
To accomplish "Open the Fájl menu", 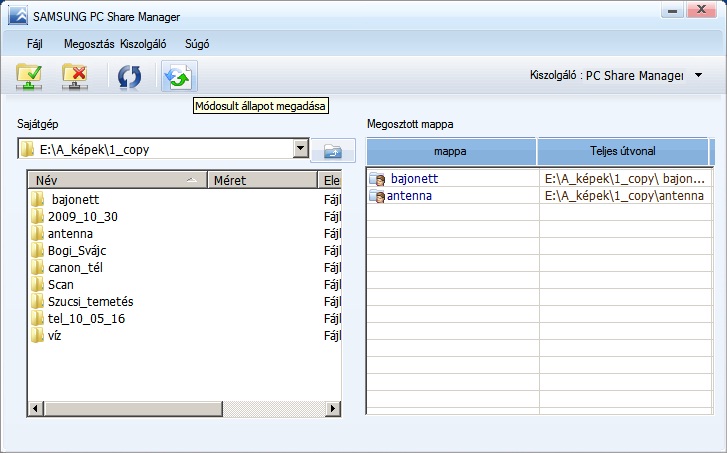I will click(x=35, y=44).
